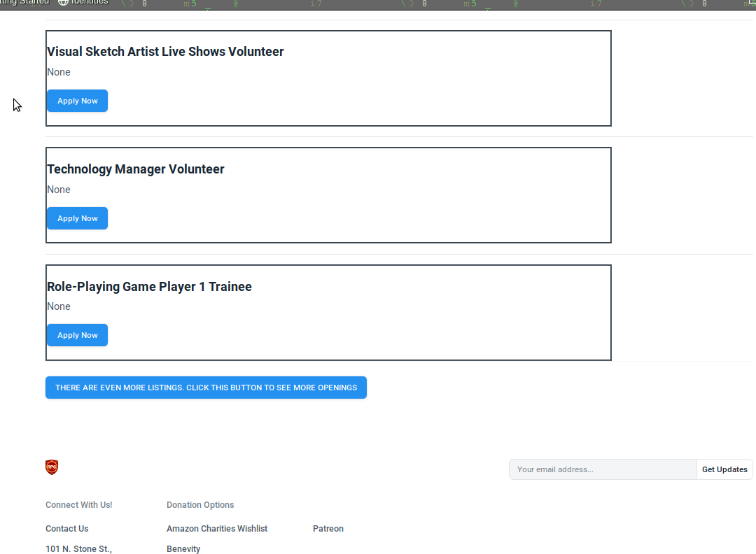Click the red RPG shield logo
This screenshot has height=554, width=756.
(x=52, y=467)
